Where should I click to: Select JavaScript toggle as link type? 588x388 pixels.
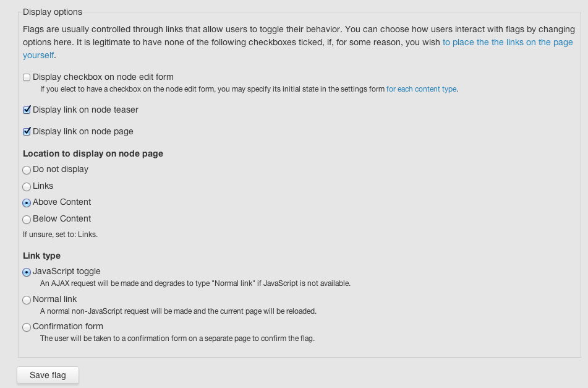coord(27,272)
